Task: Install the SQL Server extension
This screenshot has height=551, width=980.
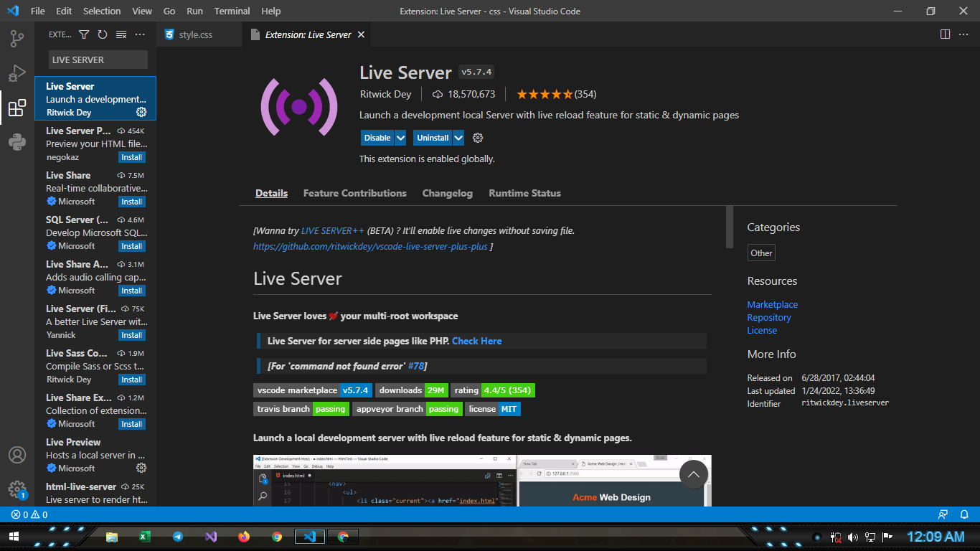Action: pyautogui.click(x=132, y=246)
